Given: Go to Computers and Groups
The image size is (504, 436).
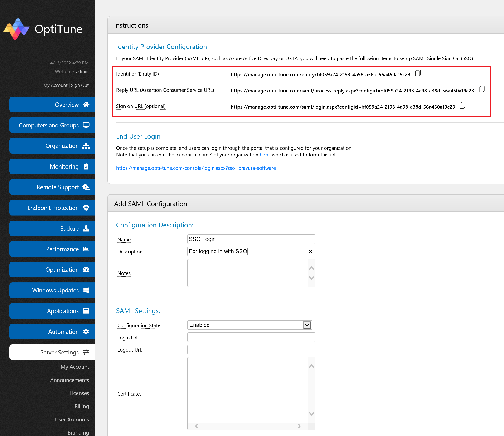Looking at the screenshot, I should [52, 125].
